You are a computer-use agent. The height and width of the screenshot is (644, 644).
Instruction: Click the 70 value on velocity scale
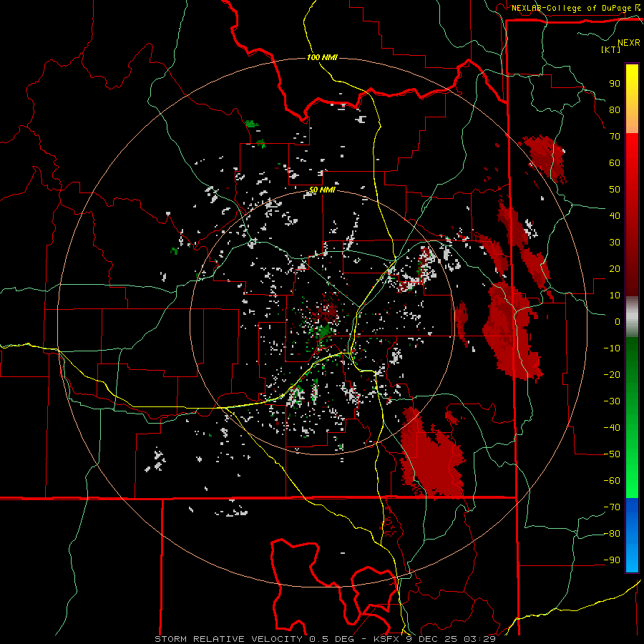pos(615,137)
